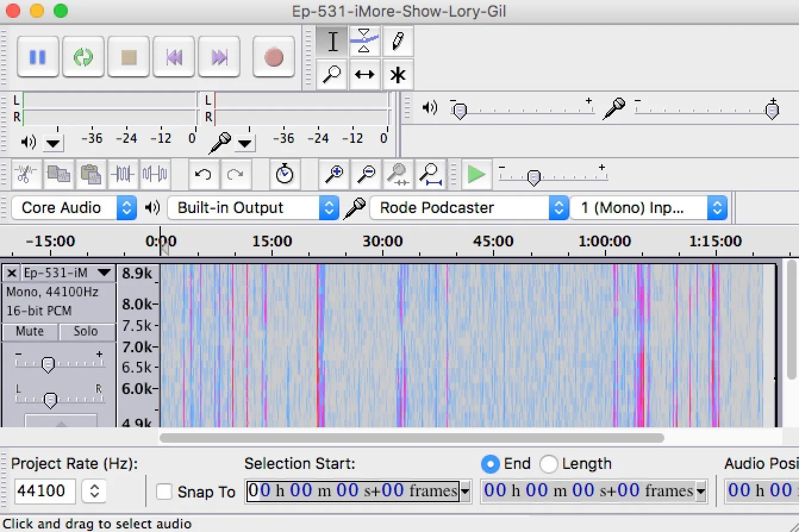Open the 1 (Mono) Input channels dropdown
The width and height of the screenshot is (799, 532).
coord(649,208)
